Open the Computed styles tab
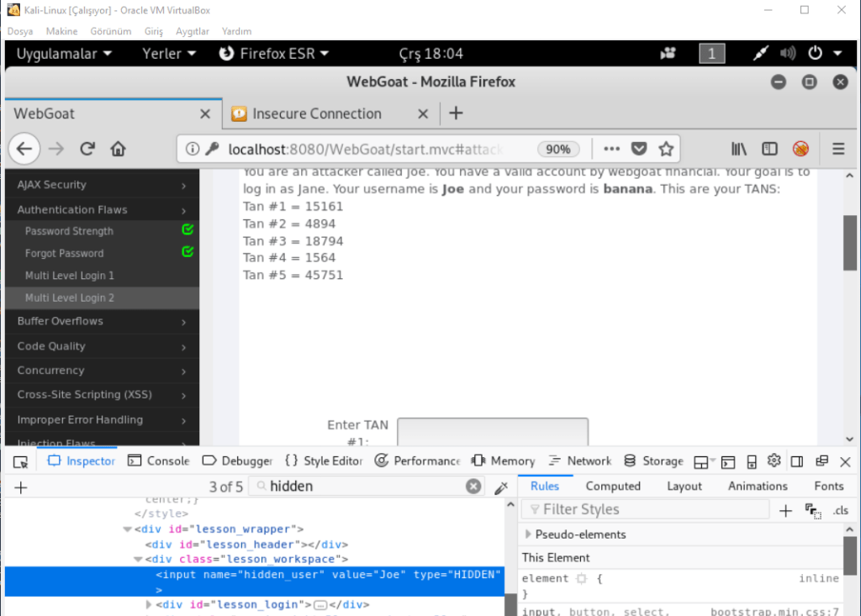 pyautogui.click(x=613, y=486)
